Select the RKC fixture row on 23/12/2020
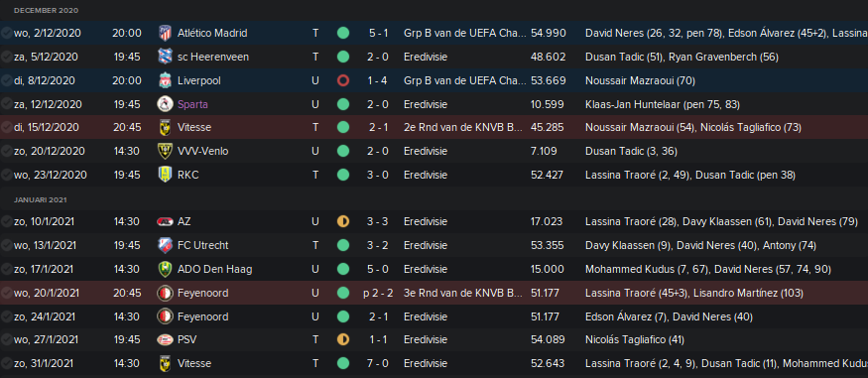Image resolution: width=868 pixels, height=378 pixels. tap(434, 175)
